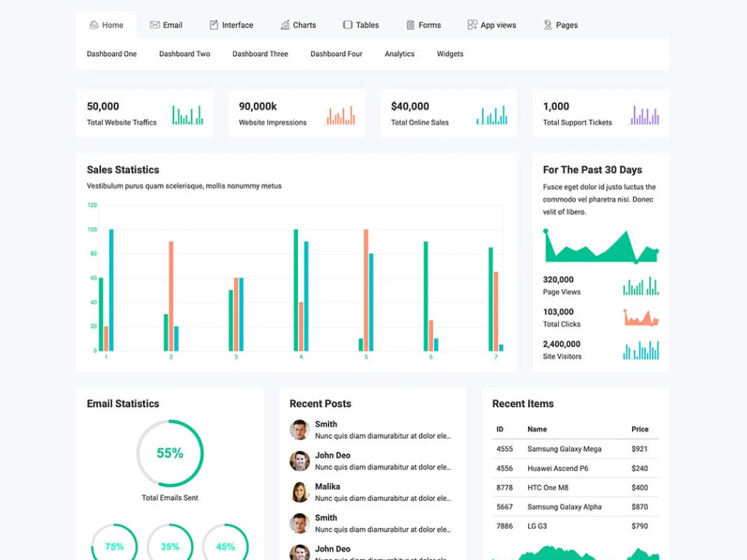Click the green area chart for past 30 days
The image size is (747, 560).
[601, 246]
